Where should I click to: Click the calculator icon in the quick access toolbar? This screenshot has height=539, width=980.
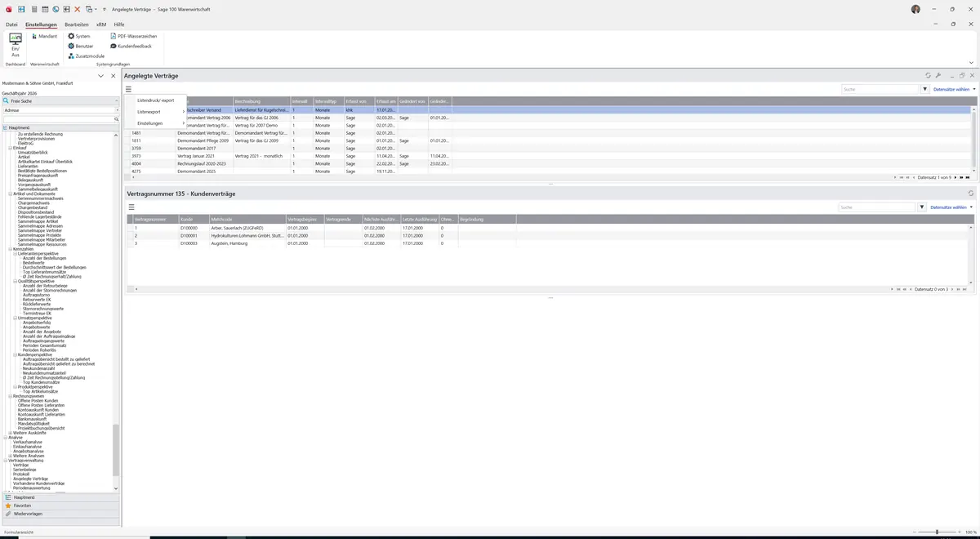pyautogui.click(x=34, y=9)
